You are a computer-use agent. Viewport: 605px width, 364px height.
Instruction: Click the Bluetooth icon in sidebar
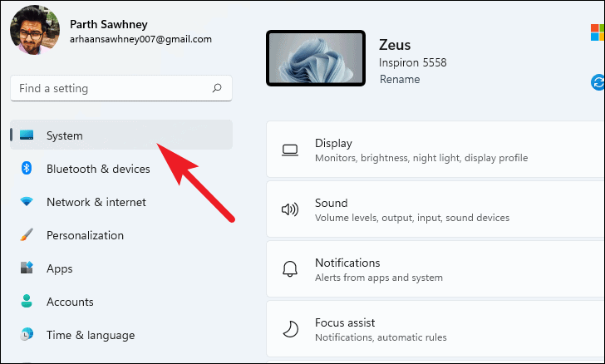point(27,168)
